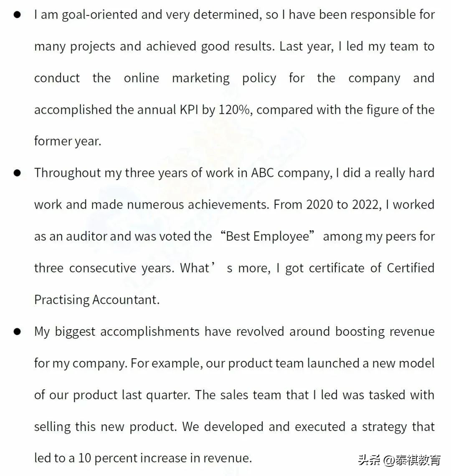Click the bullet before "I am goal-oriented"
This screenshot has width=451, height=476.
[x=17, y=15]
